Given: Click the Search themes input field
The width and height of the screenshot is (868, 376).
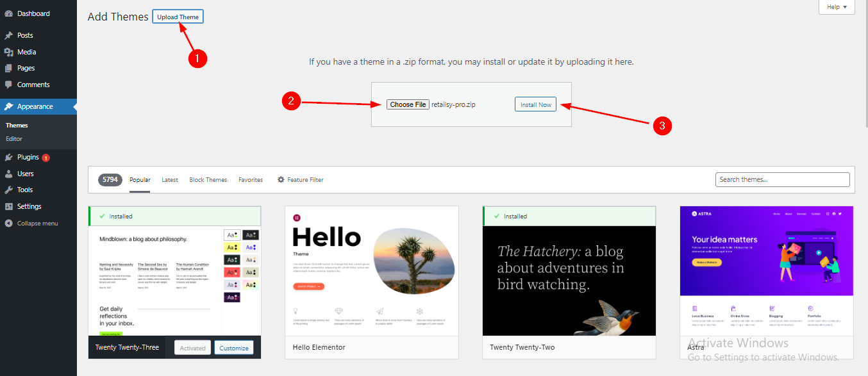Looking at the screenshot, I should pyautogui.click(x=783, y=179).
